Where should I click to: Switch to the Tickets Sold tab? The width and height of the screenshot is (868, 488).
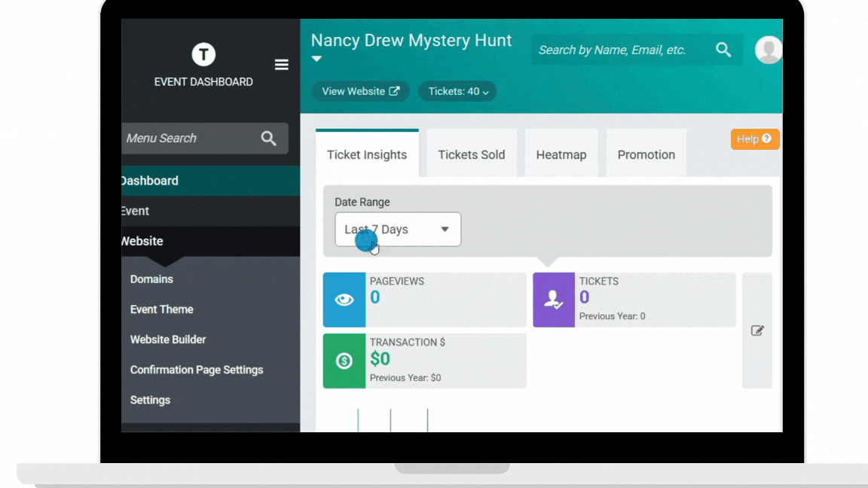(x=472, y=154)
